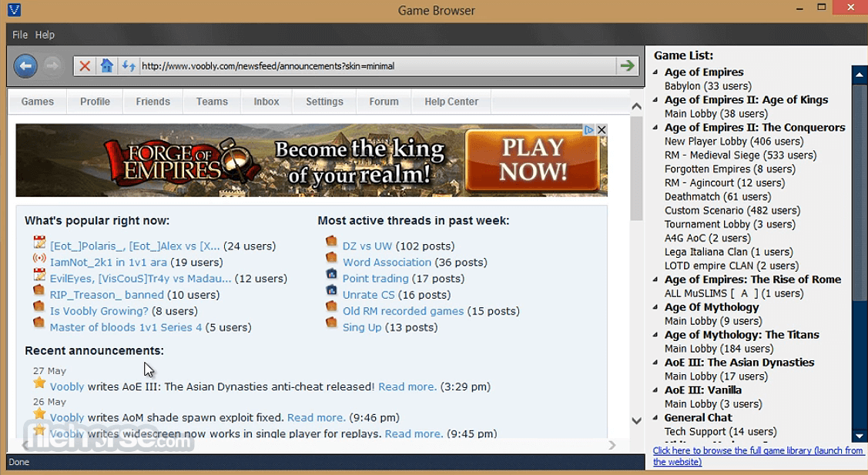This screenshot has height=475, width=868.
Task: Open the Inbox tab
Action: pos(266,102)
